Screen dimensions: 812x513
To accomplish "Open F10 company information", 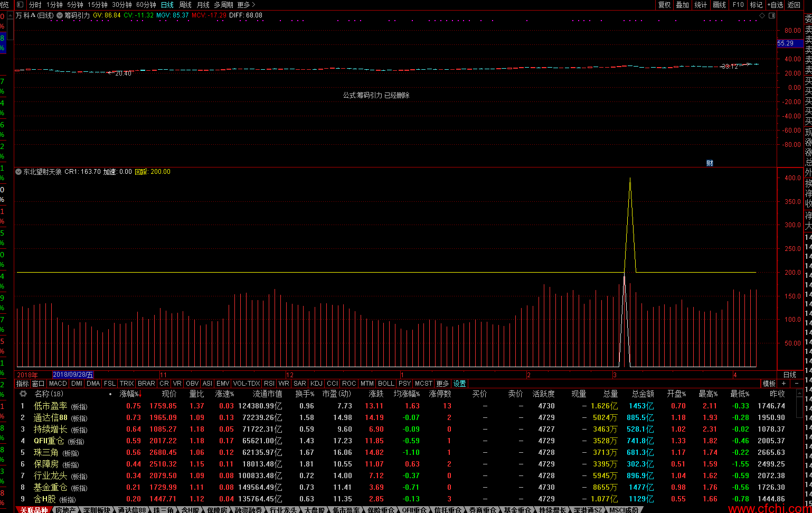I will coord(738,5).
